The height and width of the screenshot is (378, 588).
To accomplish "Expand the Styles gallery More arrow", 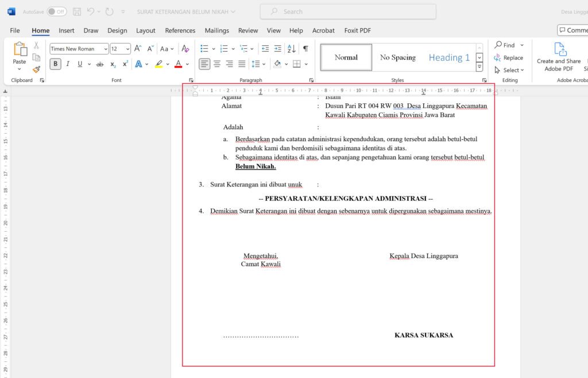I will [x=479, y=68].
